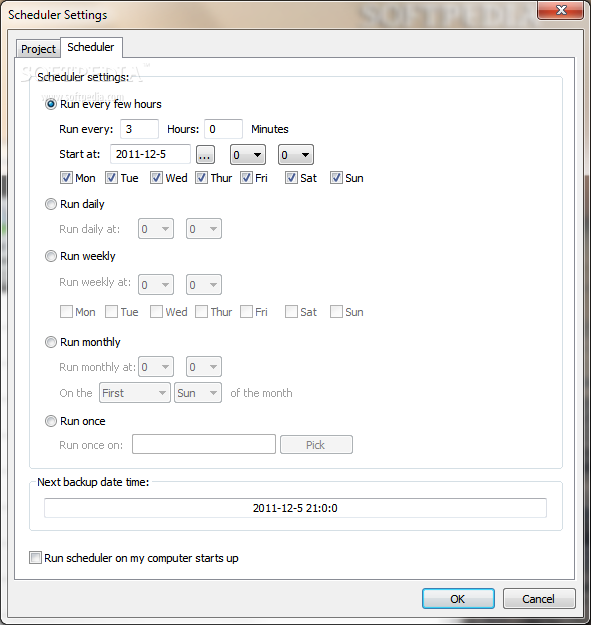
Task: Open the Run weekly at hour dropdown
Action: (x=156, y=285)
